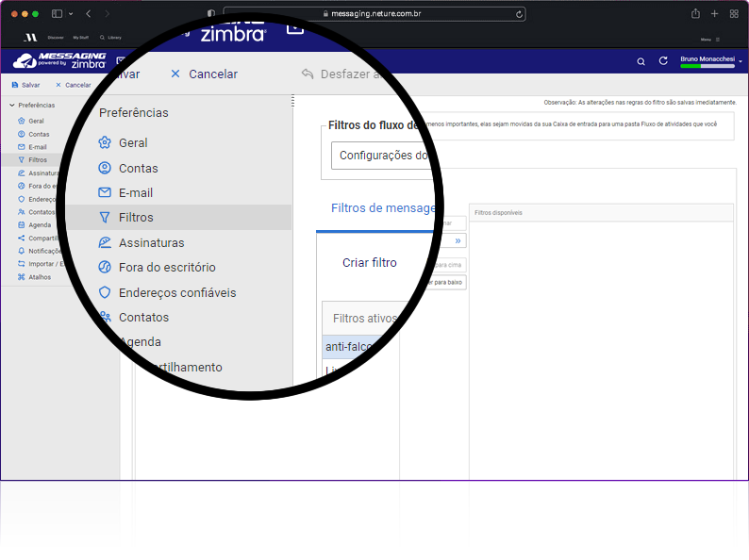Click the icon beside enlarged Fora do escritório
Image resolution: width=749 pixels, height=560 pixels.
pos(105,267)
